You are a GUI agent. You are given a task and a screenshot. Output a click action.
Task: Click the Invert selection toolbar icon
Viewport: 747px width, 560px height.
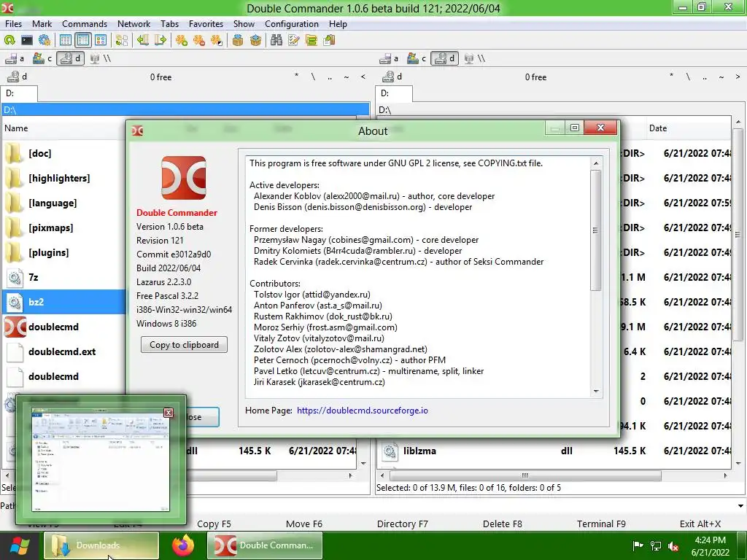217,41
